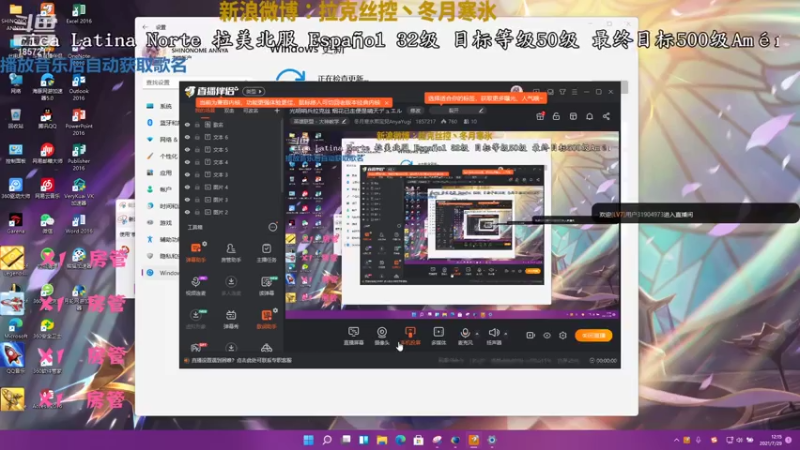Go back in the Settings window
This screenshot has width=800, height=450.
click(x=145, y=27)
